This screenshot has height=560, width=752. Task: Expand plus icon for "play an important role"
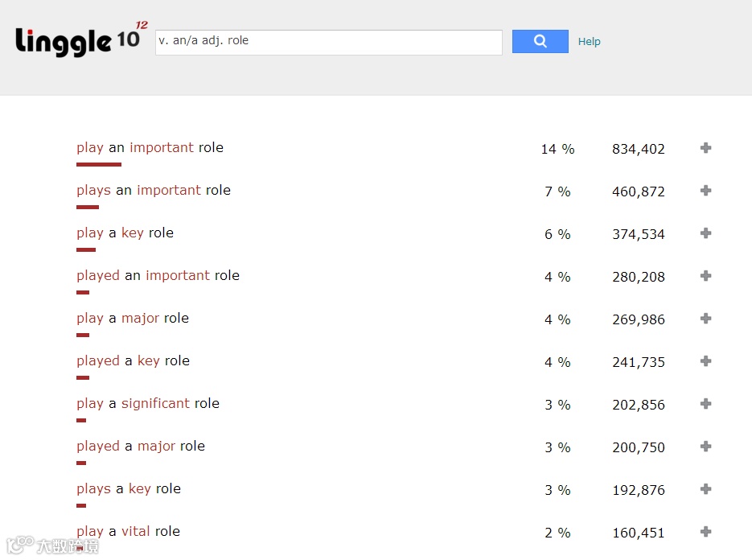coord(705,148)
